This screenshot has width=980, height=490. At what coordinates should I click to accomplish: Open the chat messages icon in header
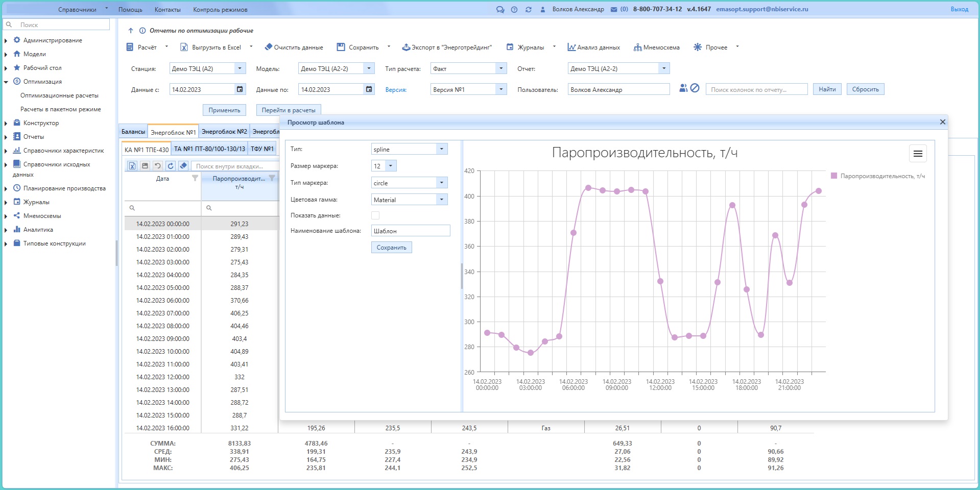(x=500, y=10)
